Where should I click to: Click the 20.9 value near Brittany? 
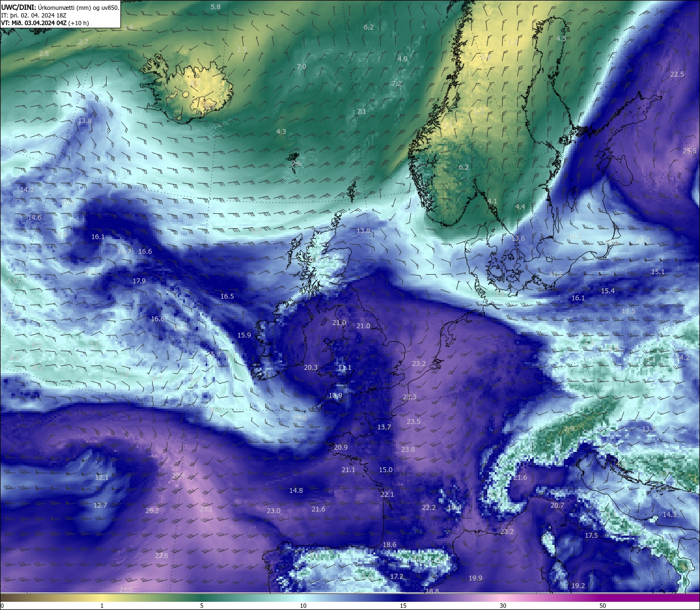pos(341,447)
